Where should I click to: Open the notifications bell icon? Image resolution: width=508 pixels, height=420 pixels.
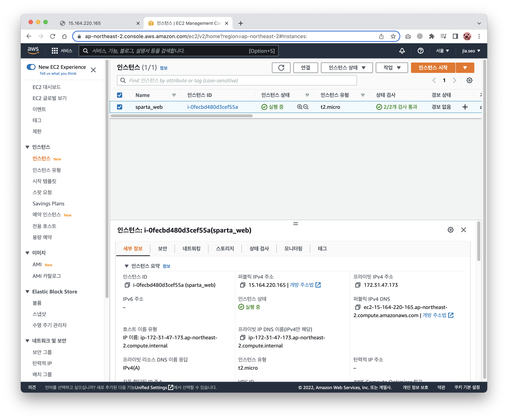coord(402,51)
